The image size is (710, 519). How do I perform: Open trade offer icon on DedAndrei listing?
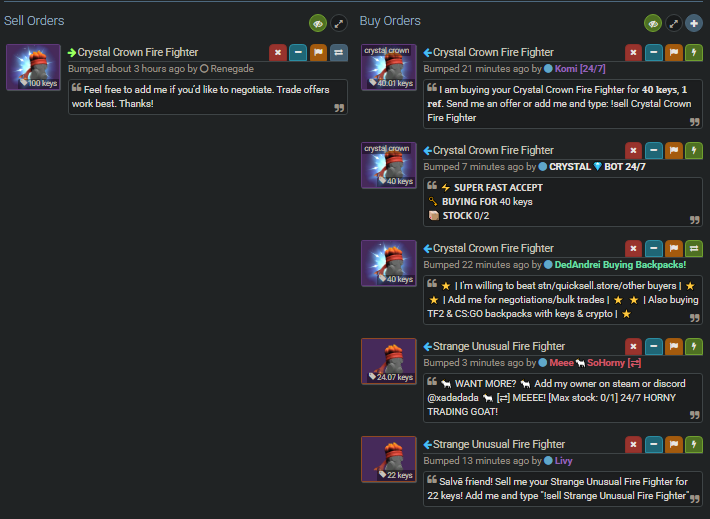(694, 248)
